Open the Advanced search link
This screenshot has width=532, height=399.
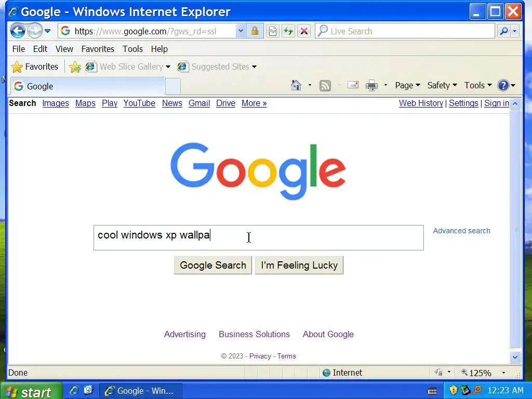[x=461, y=231]
